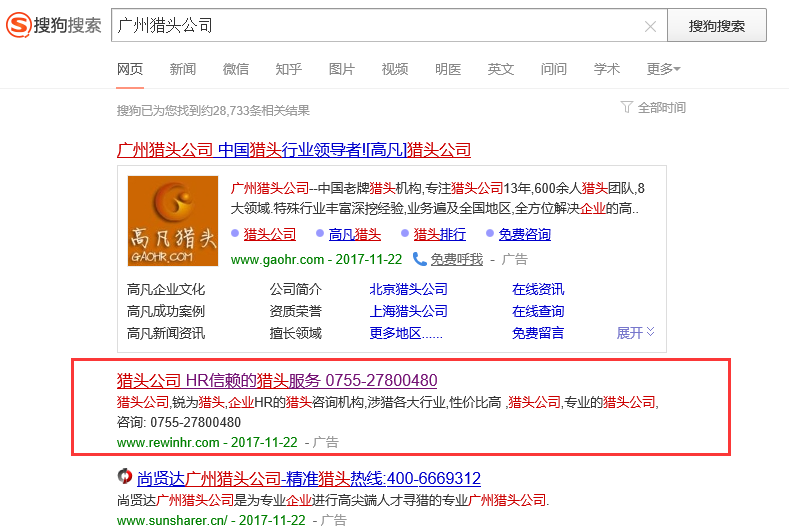
Task: Open the 猎头公司 HR信赖的猎头服务 result
Action: coord(277,380)
